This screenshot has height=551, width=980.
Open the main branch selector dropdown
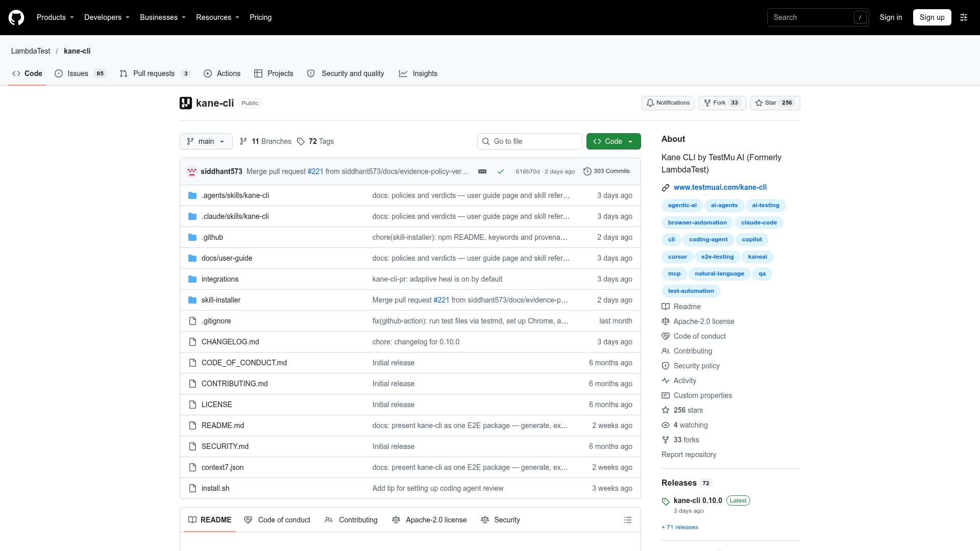tap(206, 141)
